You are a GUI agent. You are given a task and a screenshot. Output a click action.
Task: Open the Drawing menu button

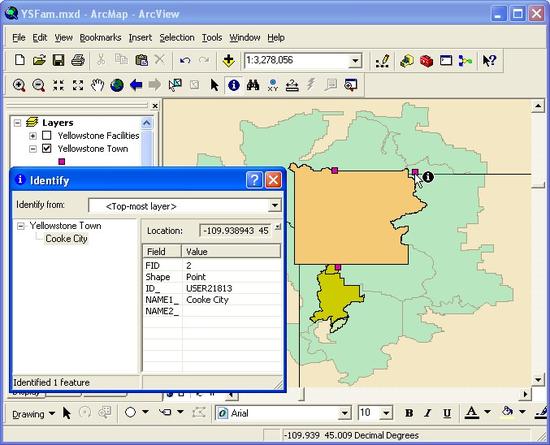34,414
